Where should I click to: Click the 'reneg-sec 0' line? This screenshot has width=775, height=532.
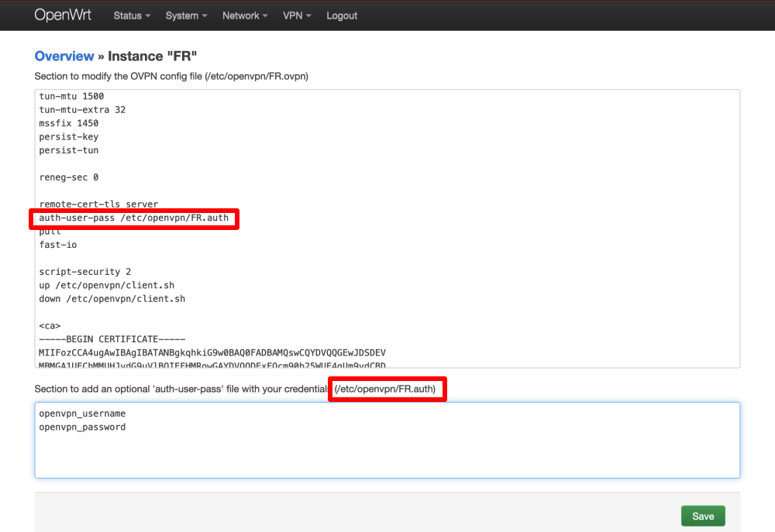point(69,177)
